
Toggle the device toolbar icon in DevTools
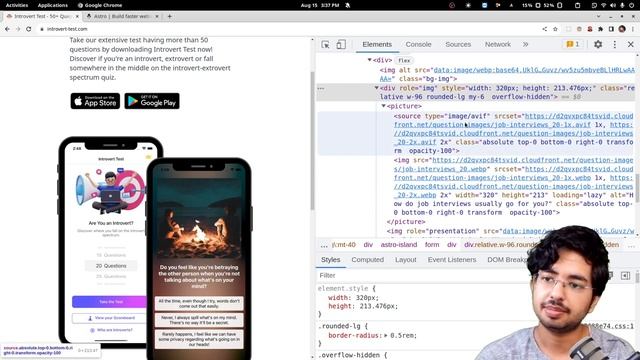point(341,44)
